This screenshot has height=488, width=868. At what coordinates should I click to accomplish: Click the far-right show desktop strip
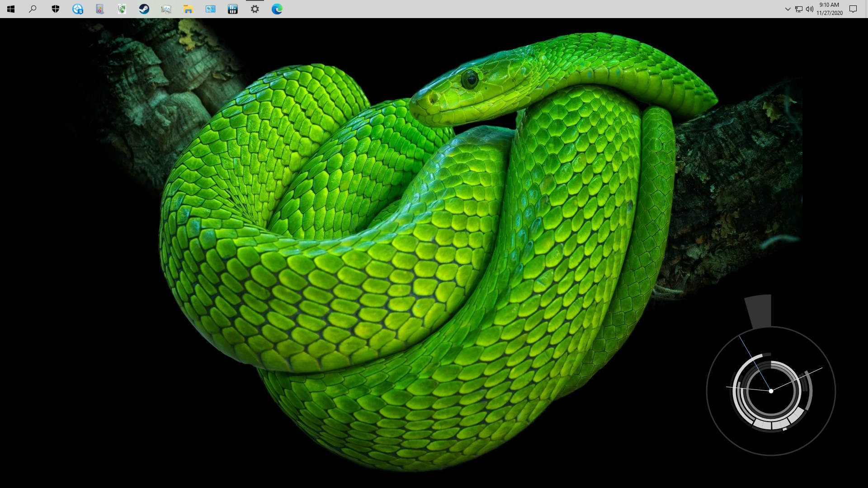tap(867, 9)
